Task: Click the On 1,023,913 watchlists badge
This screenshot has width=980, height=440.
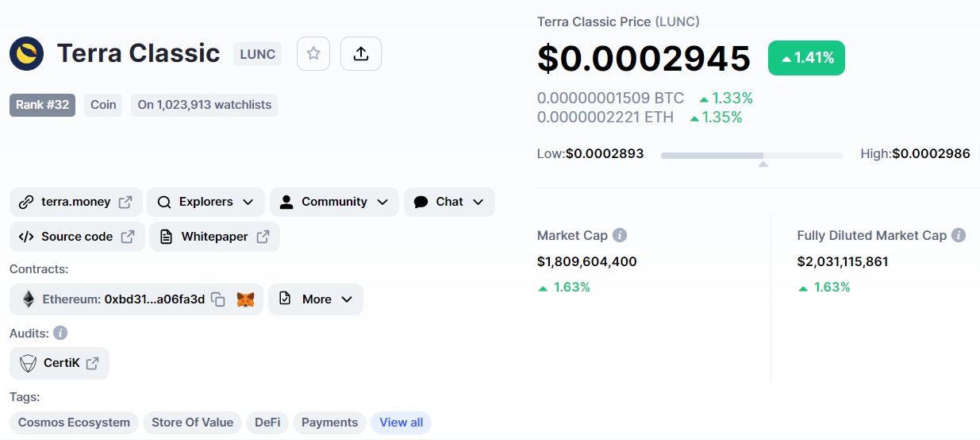Action: click(x=205, y=105)
